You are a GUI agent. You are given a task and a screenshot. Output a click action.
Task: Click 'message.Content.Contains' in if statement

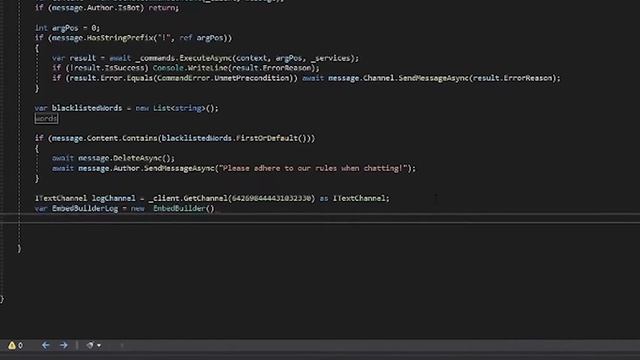104,138
